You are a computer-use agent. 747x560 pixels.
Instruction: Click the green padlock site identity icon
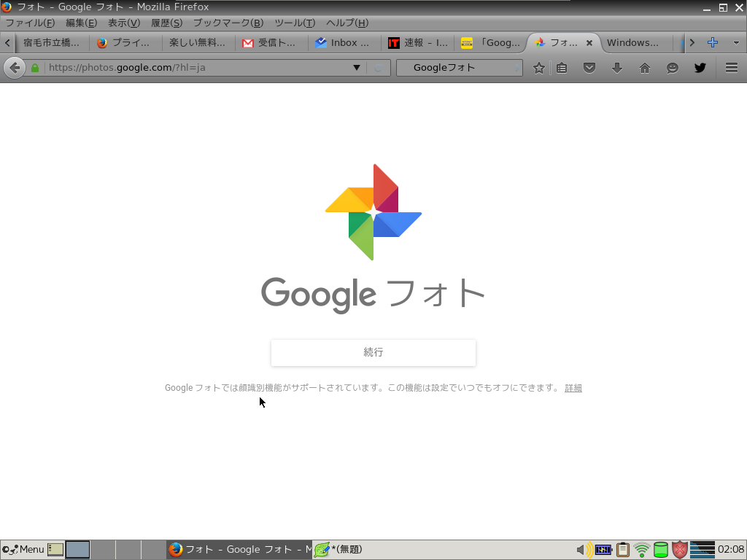(x=35, y=68)
